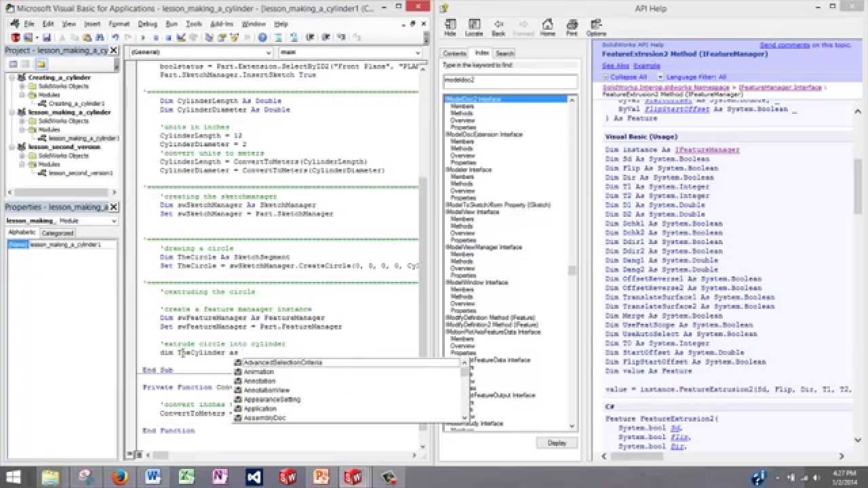Click IFeatureManager Interface breadcrumb link

tap(780, 87)
